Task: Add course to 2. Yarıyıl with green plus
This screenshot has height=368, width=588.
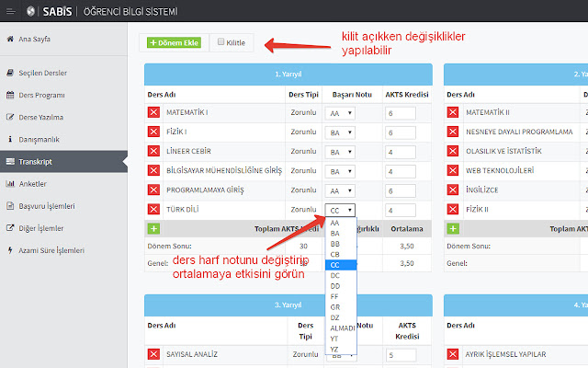Action: (x=453, y=228)
